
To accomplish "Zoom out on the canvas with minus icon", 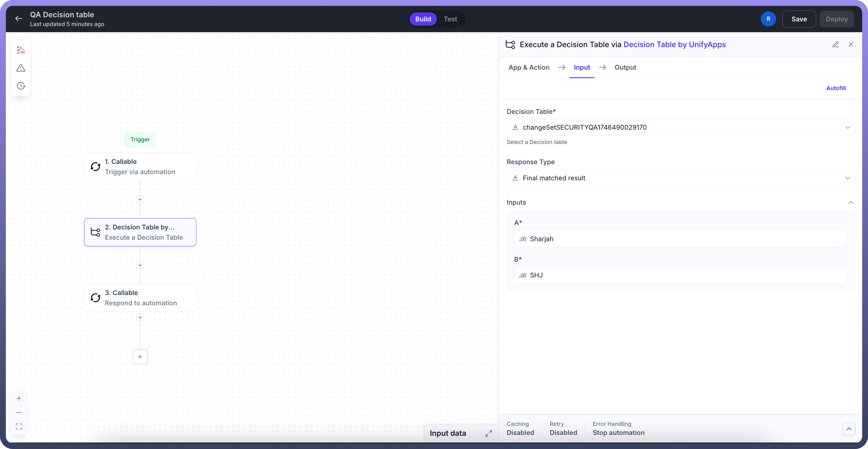I will [x=19, y=412].
